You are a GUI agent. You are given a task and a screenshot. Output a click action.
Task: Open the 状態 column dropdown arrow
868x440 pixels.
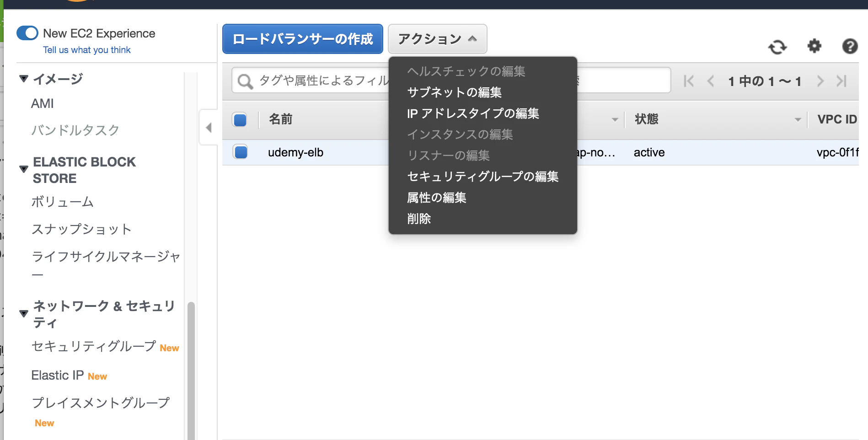[798, 120]
